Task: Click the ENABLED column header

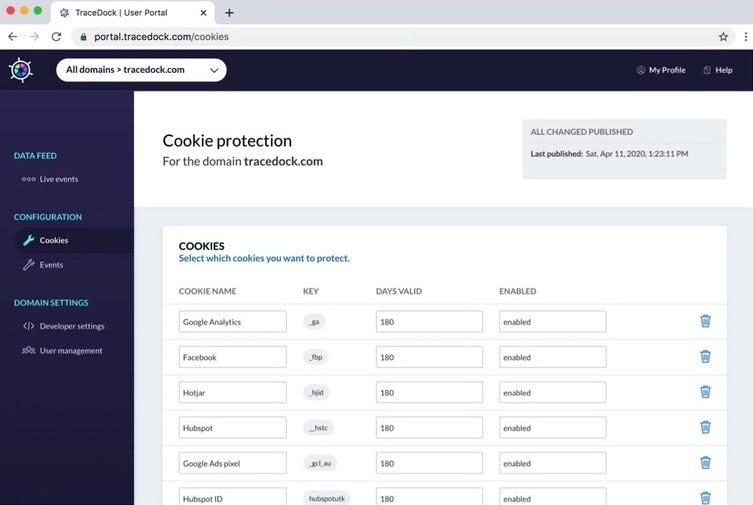Action: [x=518, y=291]
